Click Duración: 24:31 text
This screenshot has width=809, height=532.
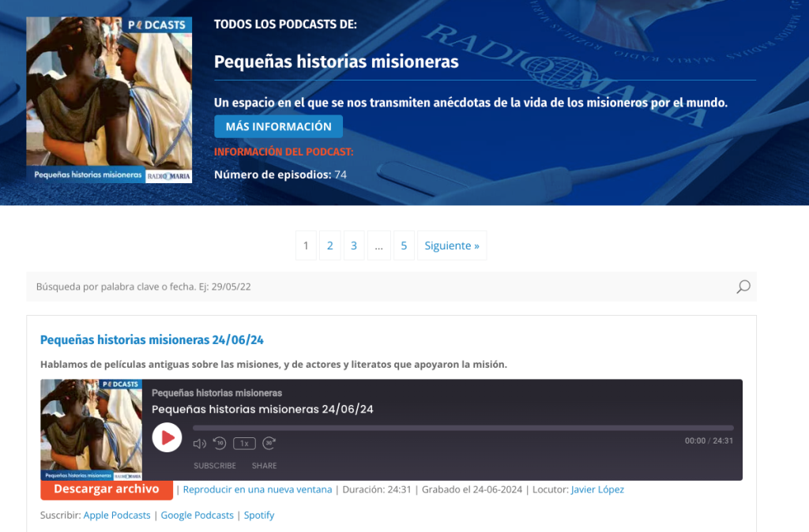pos(377,489)
